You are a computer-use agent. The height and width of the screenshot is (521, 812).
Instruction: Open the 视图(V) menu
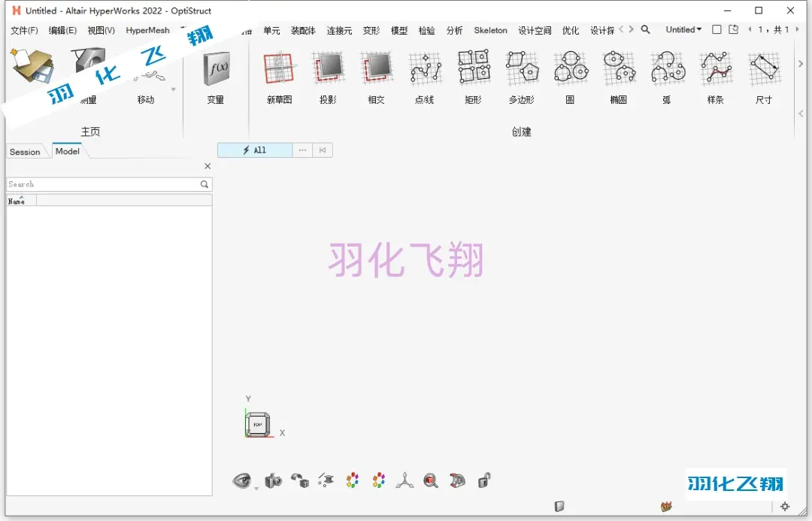pos(101,31)
